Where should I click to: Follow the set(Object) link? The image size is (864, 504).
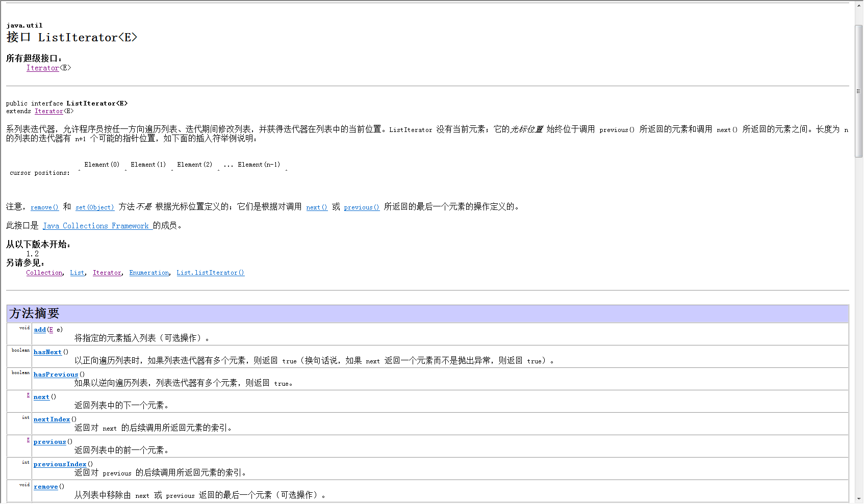pos(95,207)
